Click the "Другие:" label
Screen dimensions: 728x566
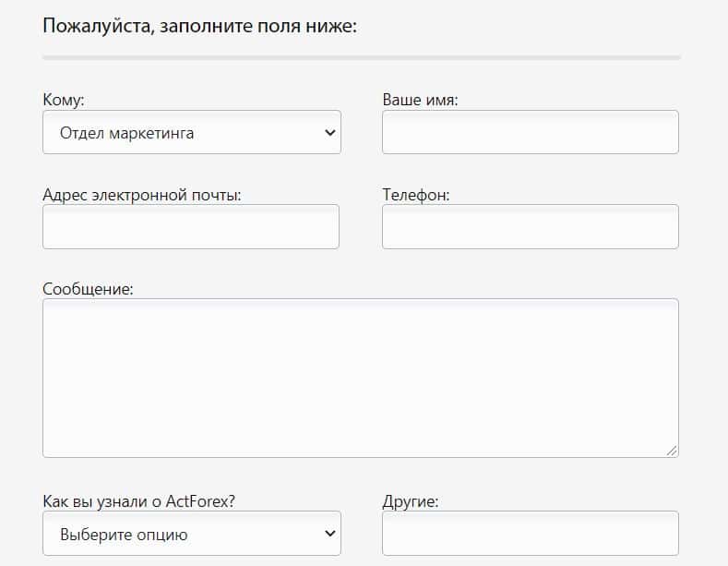pos(410,501)
